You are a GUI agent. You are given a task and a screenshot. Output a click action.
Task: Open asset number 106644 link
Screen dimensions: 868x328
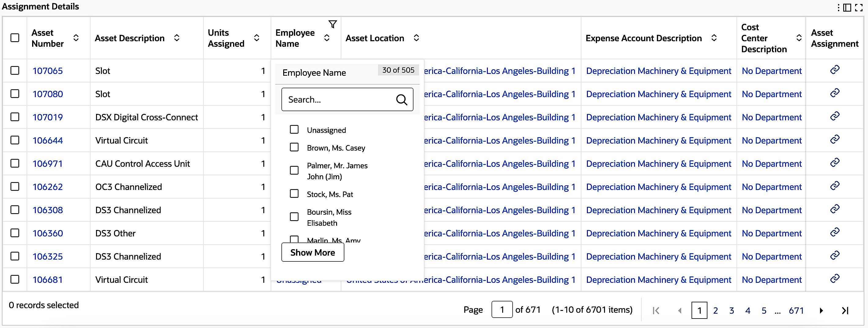47,140
